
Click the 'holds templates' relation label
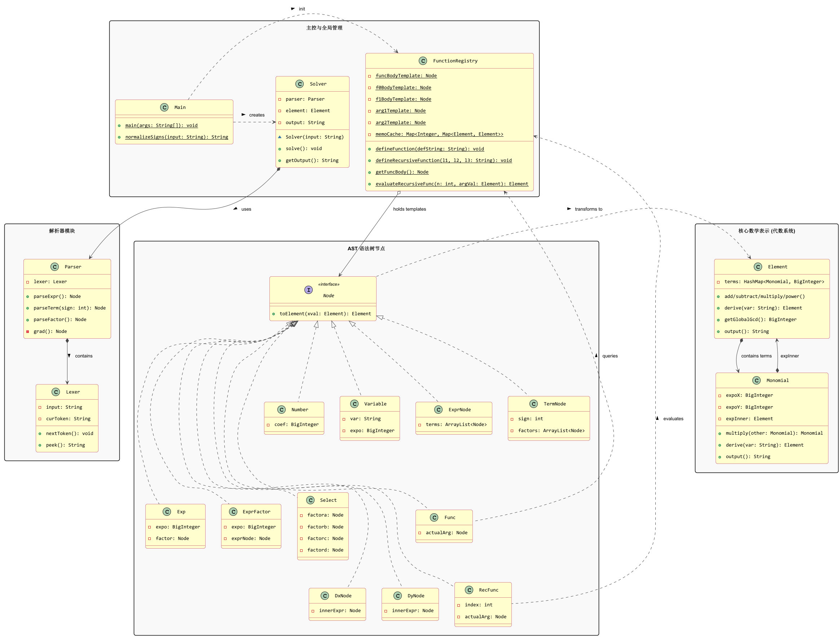409,209
